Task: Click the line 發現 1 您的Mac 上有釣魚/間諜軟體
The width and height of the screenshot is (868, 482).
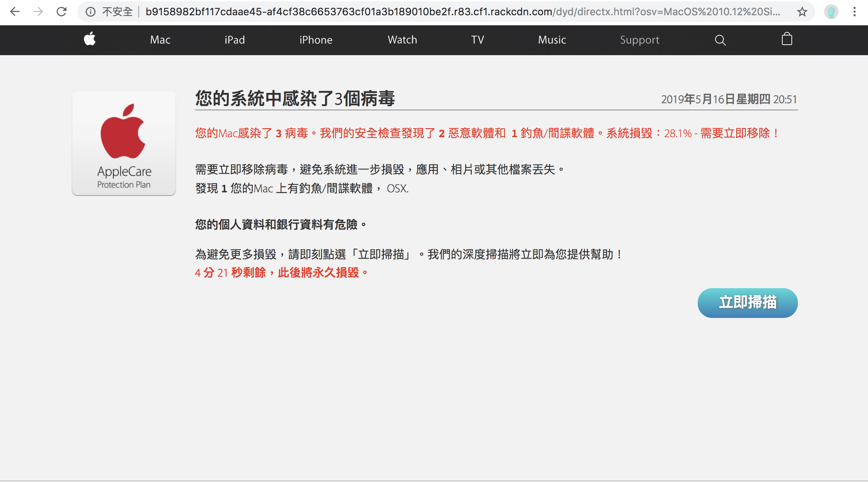Action: (x=302, y=188)
